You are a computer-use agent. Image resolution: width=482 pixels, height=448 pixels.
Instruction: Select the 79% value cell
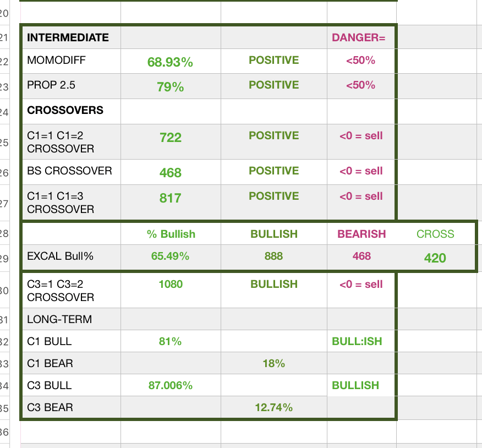(170, 87)
